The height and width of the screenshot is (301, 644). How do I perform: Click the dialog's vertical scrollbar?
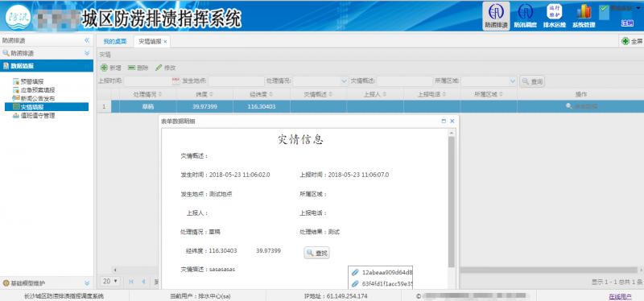[x=452, y=201]
